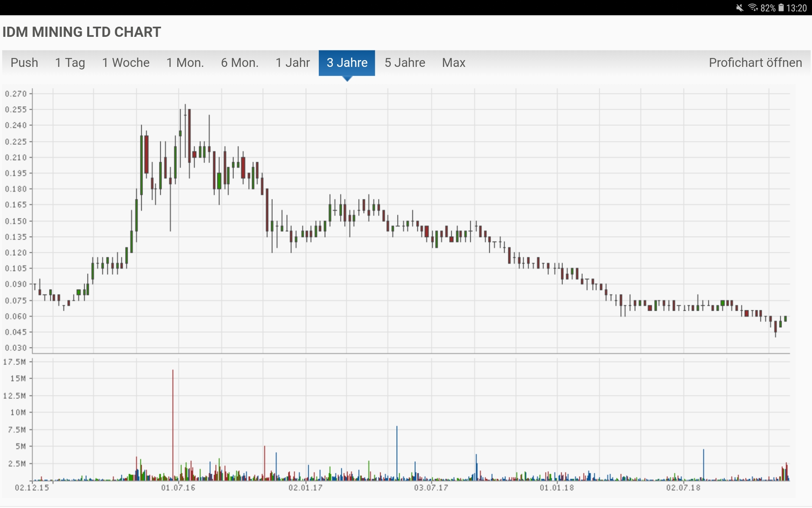Screen dimensions: 812x508
Task: Click the IDM MINING LTD CHART heading
Action: click(82, 32)
